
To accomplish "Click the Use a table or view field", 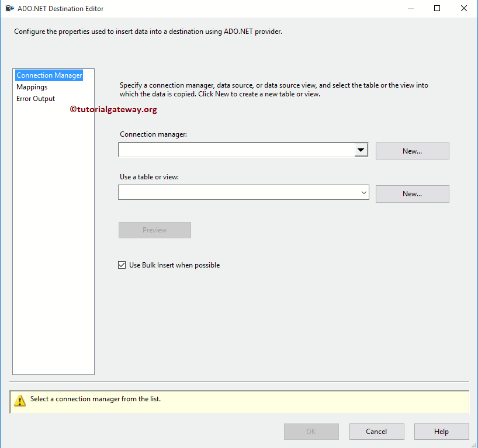I will (234, 192).
